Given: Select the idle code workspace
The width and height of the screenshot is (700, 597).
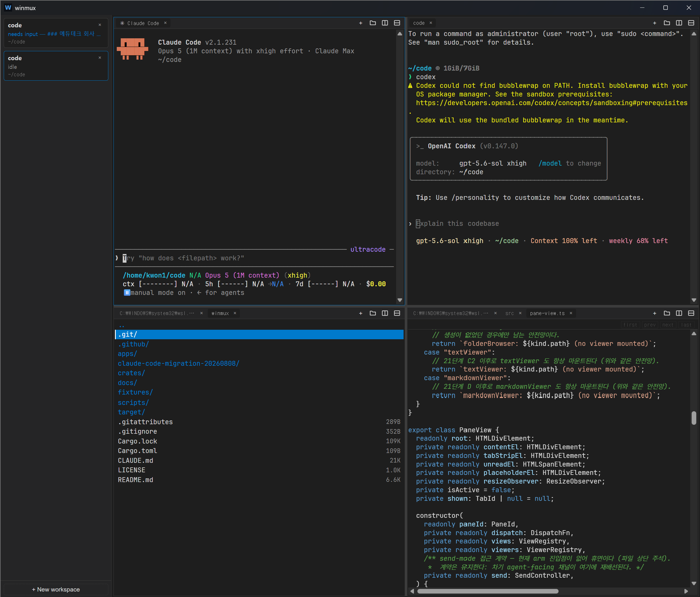Looking at the screenshot, I should [56, 66].
